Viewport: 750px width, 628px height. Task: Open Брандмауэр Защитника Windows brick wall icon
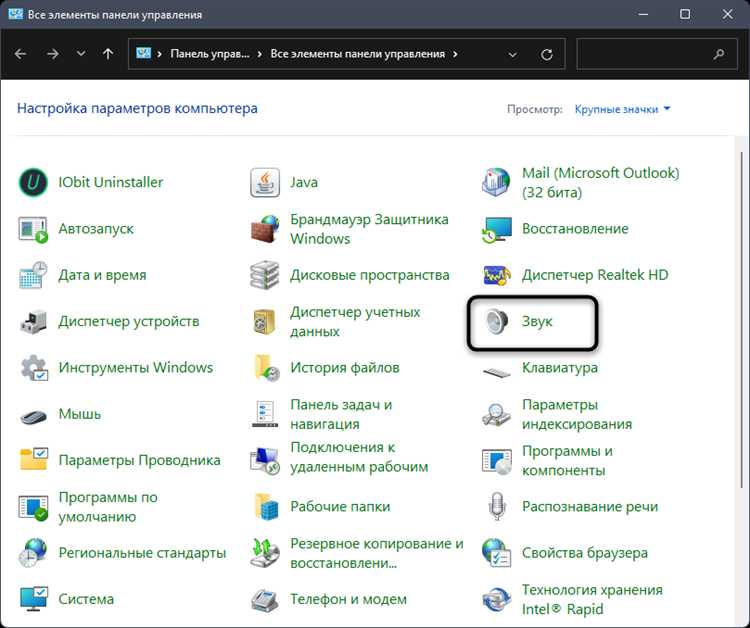point(265,229)
